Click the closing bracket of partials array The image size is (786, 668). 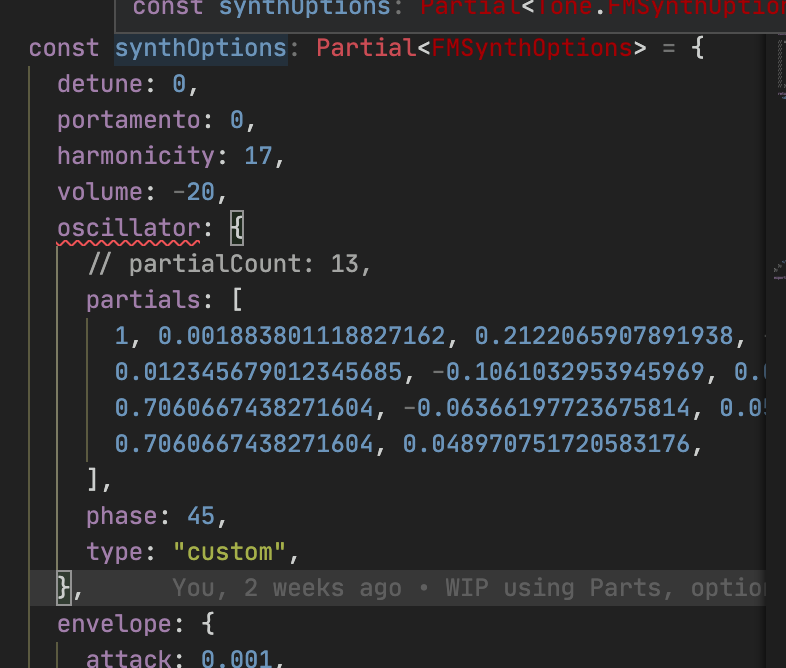click(92, 480)
